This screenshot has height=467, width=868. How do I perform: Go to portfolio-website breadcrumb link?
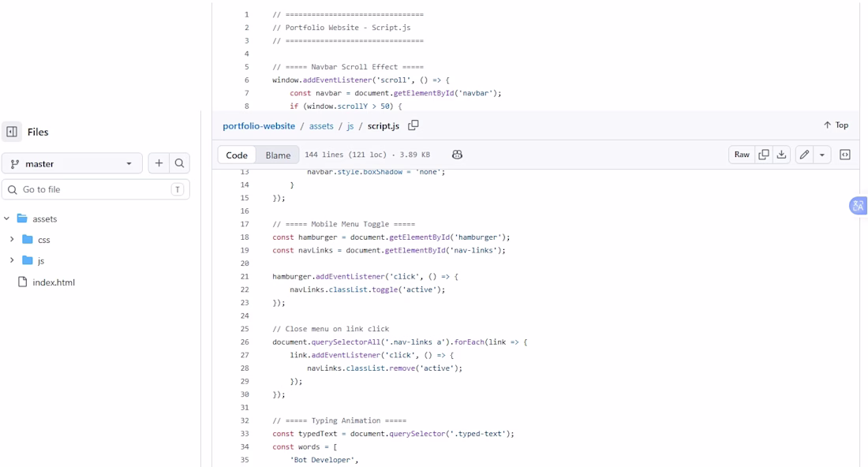click(x=259, y=126)
